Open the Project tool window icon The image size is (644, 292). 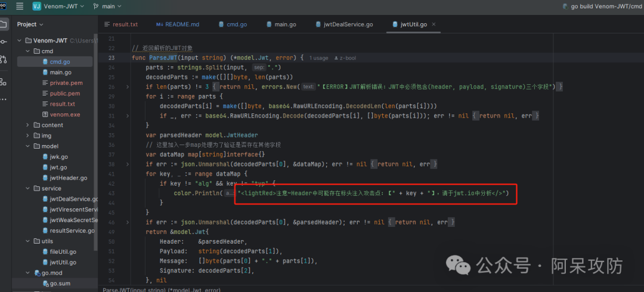4,24
